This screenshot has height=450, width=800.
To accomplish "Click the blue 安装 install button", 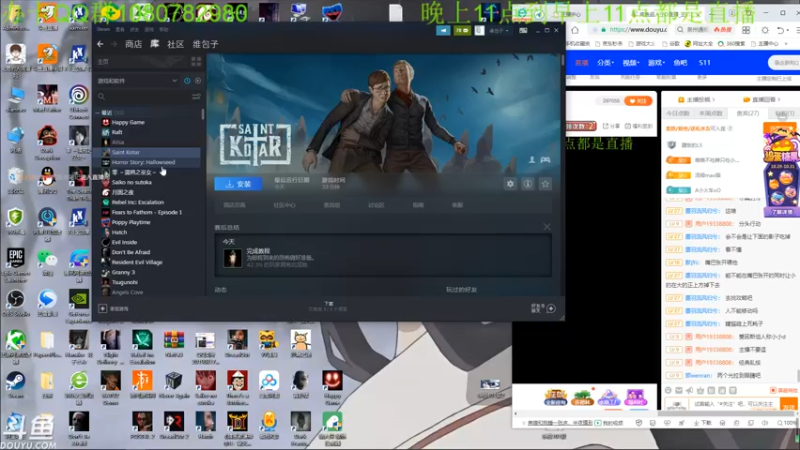I will (238, 184).
